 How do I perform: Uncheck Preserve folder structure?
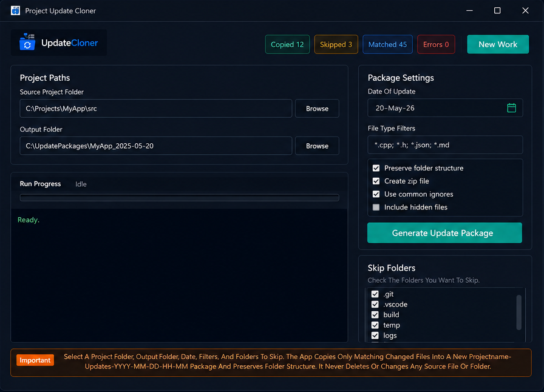(376, 168)
